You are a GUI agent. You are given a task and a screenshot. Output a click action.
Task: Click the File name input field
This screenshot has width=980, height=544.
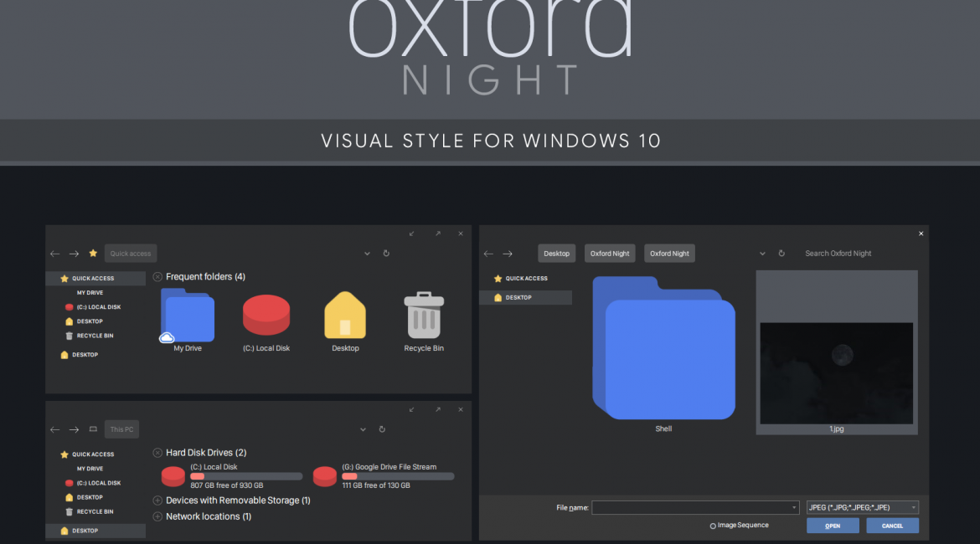pyautogui.click(x=695, y=508)
